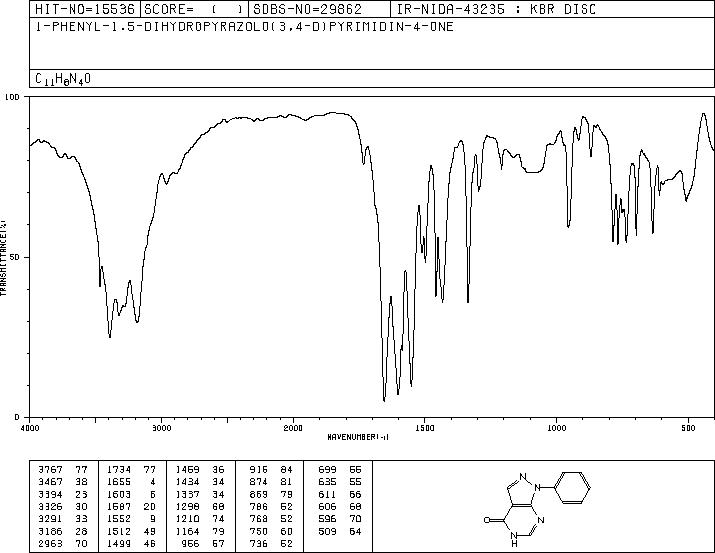Click the 100 transmittance axis label
715x553 pixels.
(12, 97)
